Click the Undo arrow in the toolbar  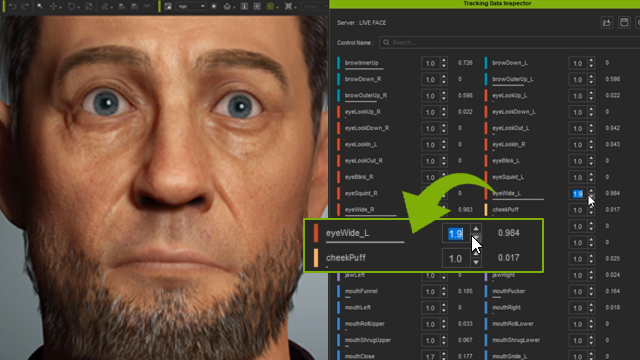click(12, 7)
